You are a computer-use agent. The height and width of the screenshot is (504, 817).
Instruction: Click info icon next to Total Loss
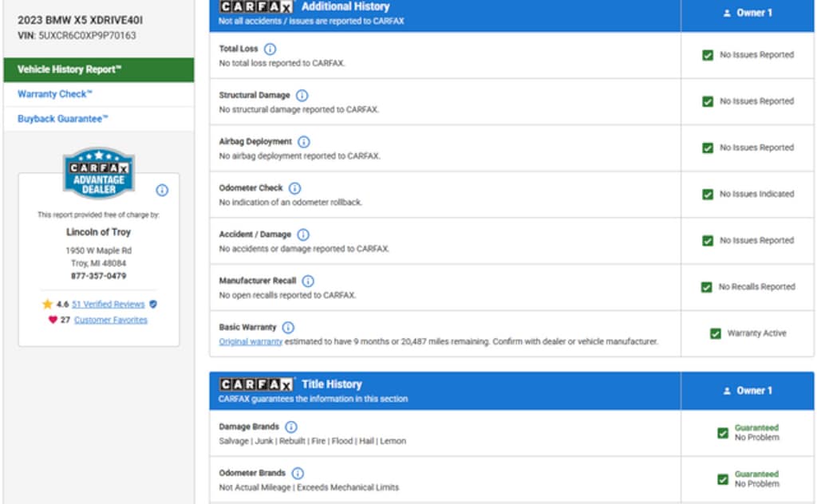click(x=270, y=49)
